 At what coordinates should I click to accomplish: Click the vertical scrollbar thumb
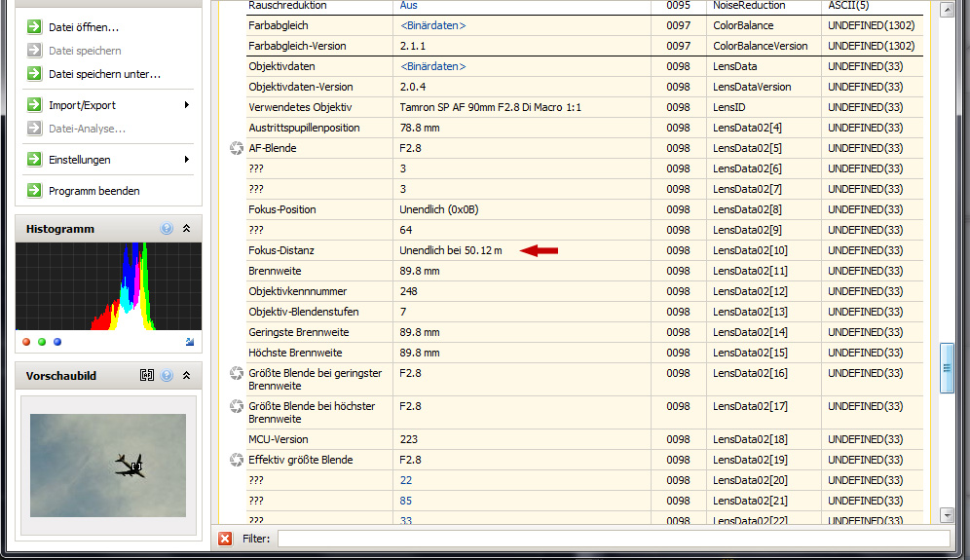coord(947,367)
